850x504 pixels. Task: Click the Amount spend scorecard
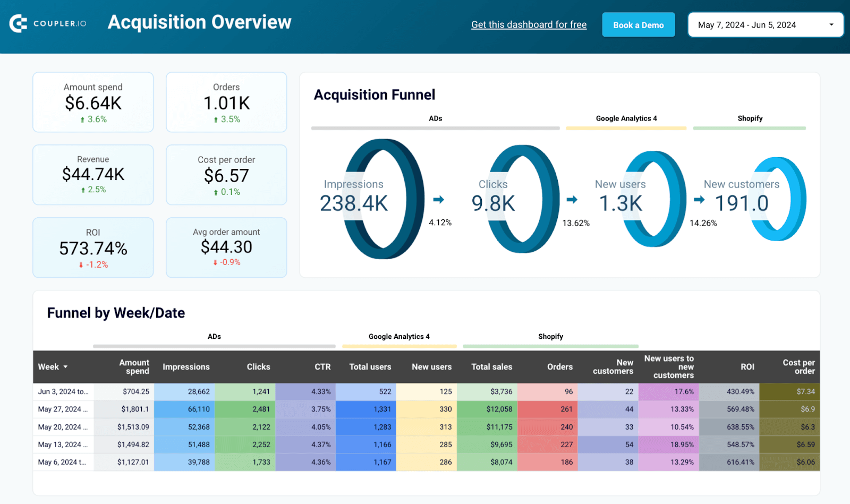(93, 102)
